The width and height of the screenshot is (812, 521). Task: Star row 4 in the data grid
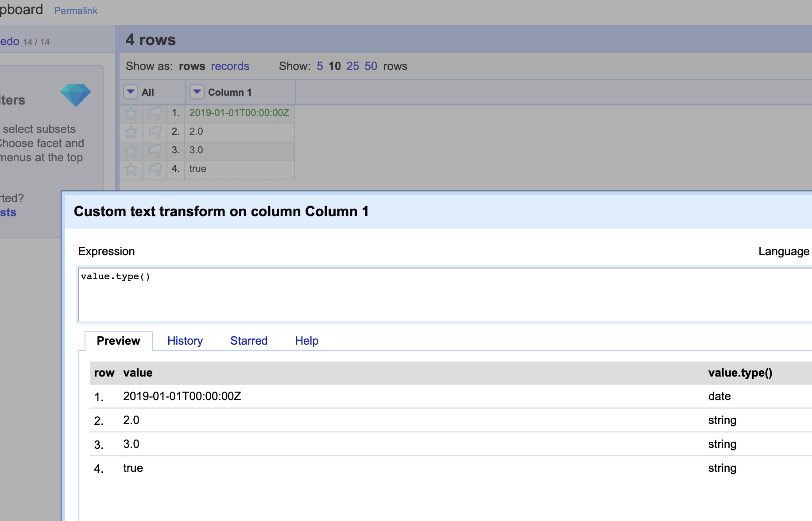[131, 169]
